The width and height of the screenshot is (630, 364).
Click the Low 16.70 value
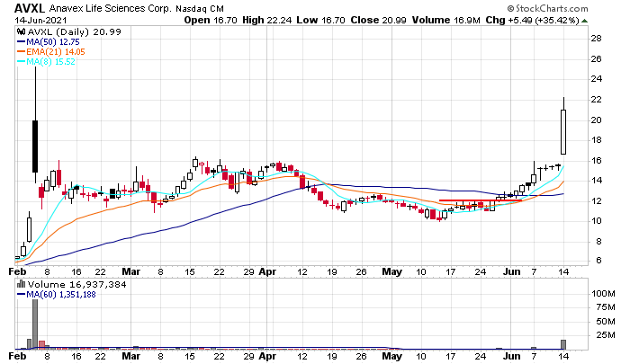320,20
